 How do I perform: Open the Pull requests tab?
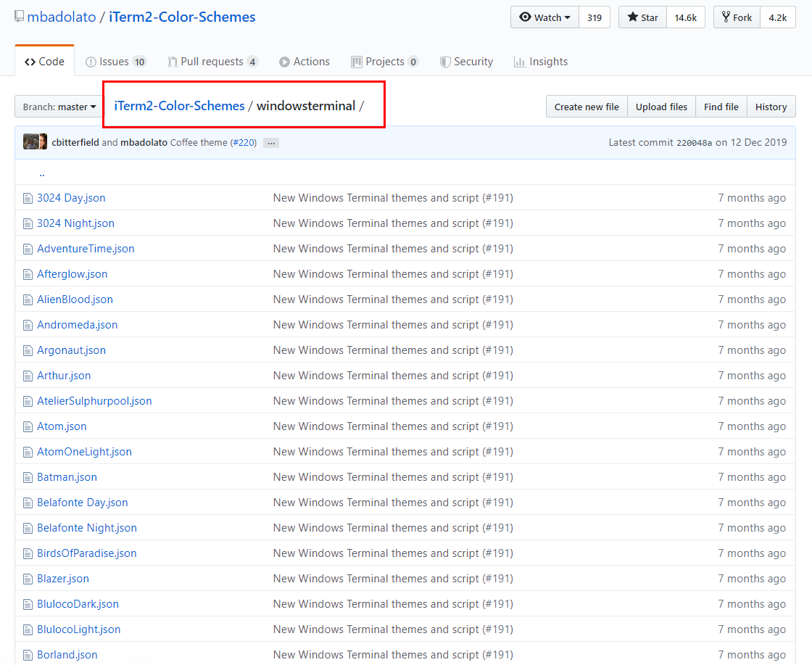(212, 62)
